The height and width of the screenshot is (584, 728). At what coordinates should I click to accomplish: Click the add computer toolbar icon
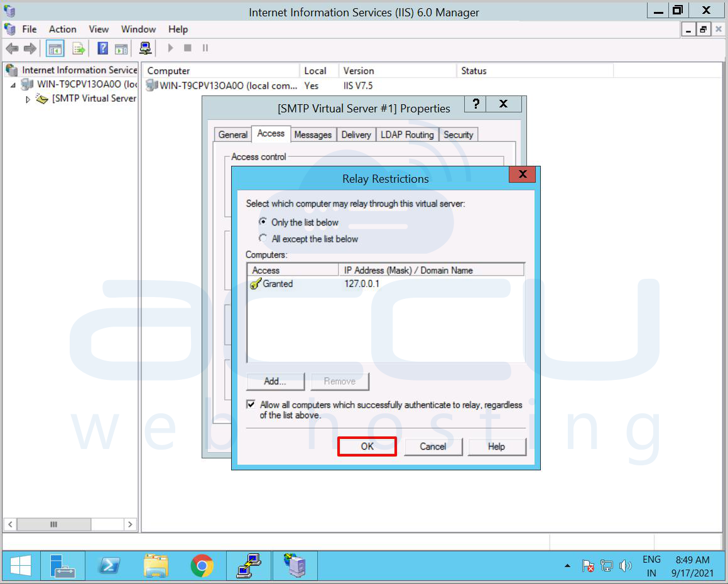tap(145, 48)
